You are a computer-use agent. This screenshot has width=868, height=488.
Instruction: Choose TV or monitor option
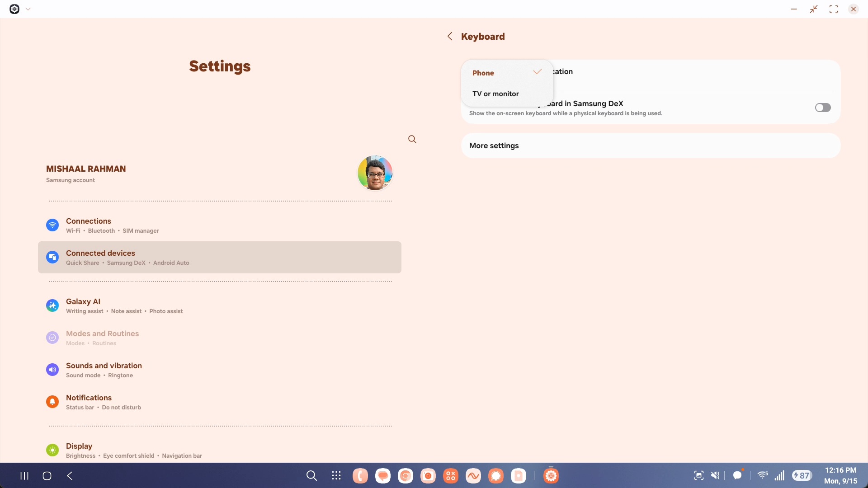[495, 94]
